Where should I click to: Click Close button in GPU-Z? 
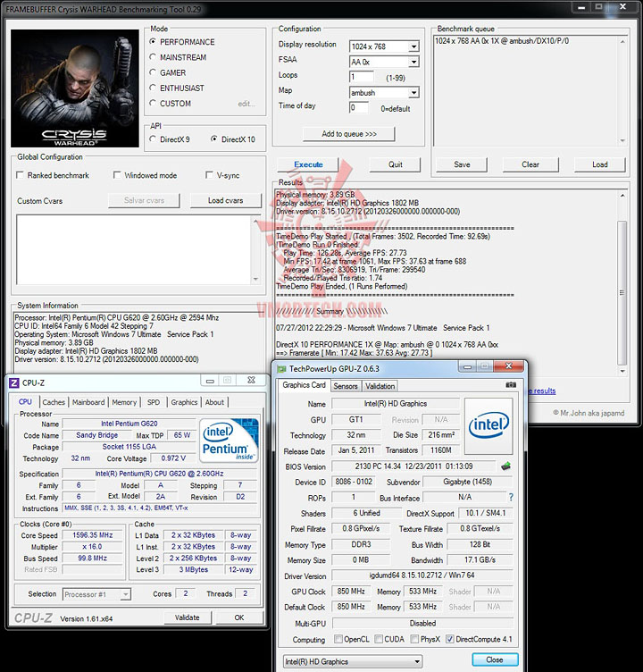coord(495,659)
